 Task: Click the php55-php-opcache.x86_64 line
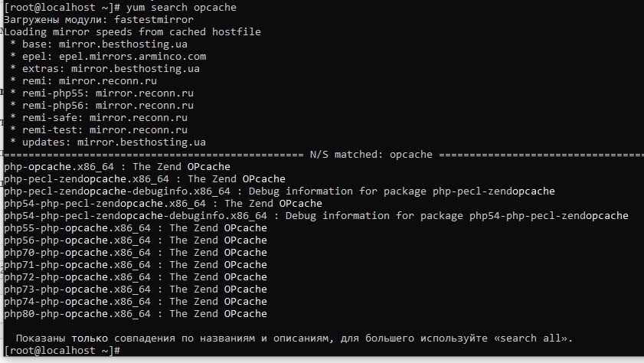[136, 228]
